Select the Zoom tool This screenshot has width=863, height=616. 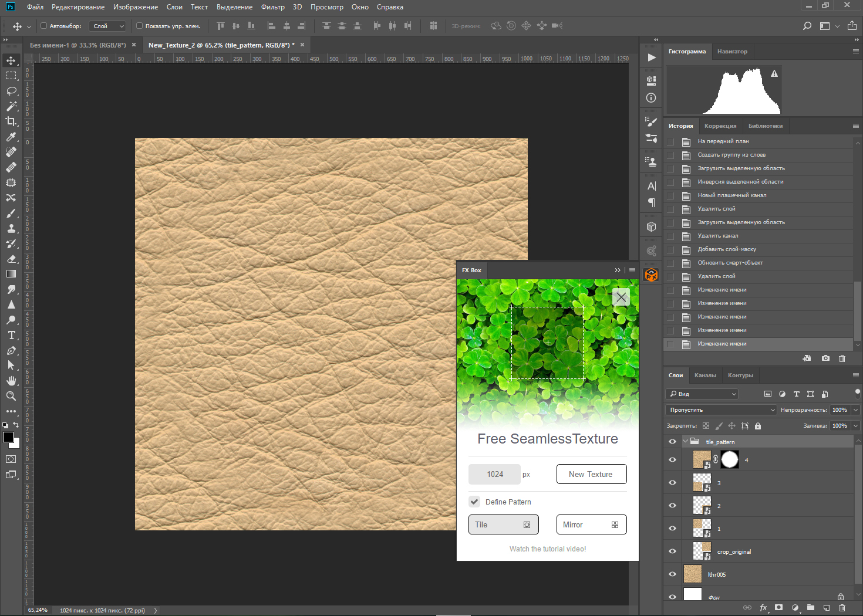click(11, 396)
